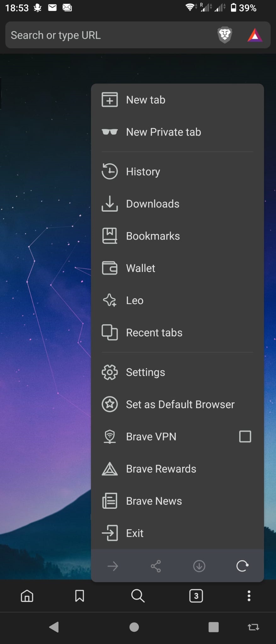Open Wallet from the menu
The height and width of the screenshot is (644, 276).
(x=177, y=268)
